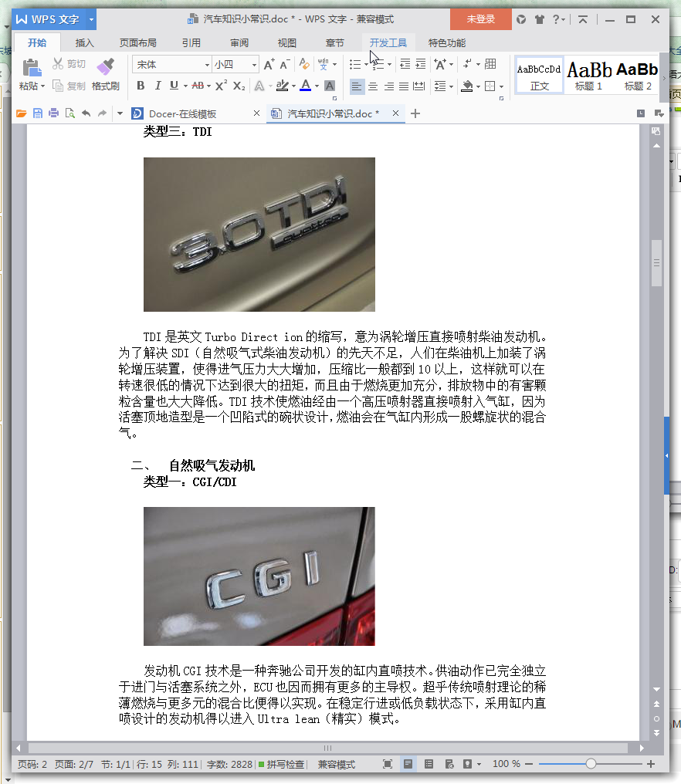Toggle distributed alignment button
This screenshot has height=784, width=681.
(418, 86)
